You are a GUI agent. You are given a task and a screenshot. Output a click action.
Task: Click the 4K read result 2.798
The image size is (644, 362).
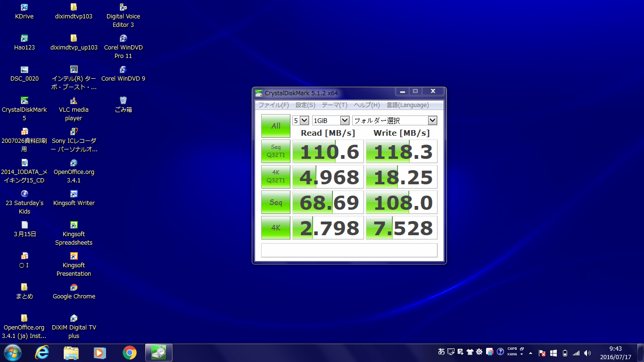tap(328, 228)
